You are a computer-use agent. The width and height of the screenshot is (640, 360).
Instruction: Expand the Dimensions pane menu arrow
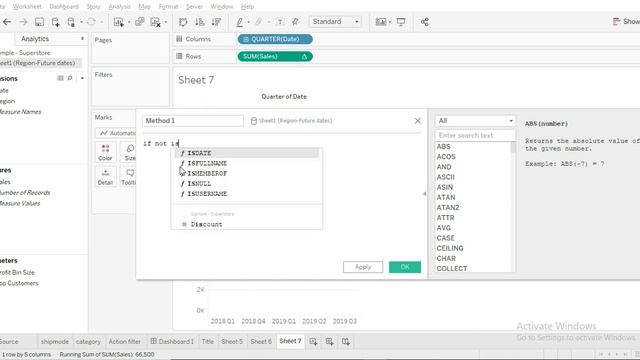[x=82, y=78]
